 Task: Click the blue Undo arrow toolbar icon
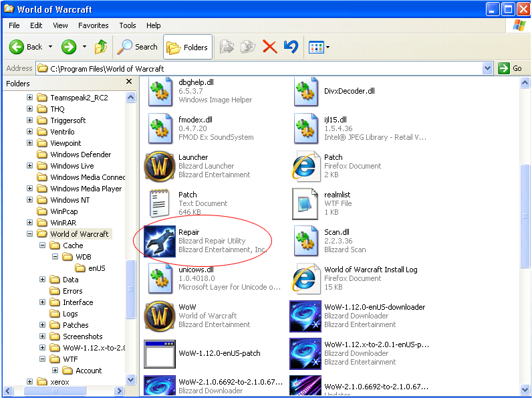tap(291, 47)
